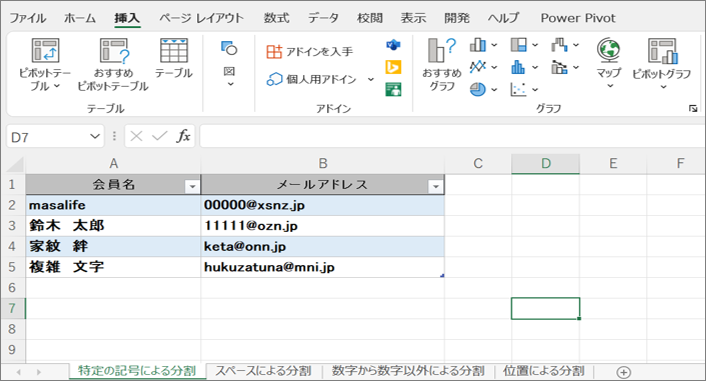This screenshot has width=706, height=381.
Task: Switch to sheet 位置による分割
Action: [544, 371]
